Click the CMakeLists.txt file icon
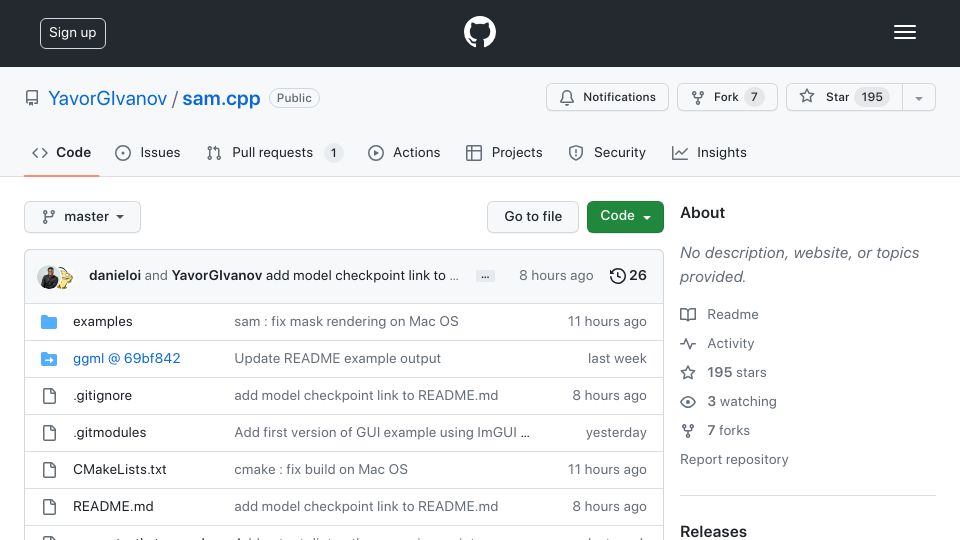 click(x=50, y=470)
